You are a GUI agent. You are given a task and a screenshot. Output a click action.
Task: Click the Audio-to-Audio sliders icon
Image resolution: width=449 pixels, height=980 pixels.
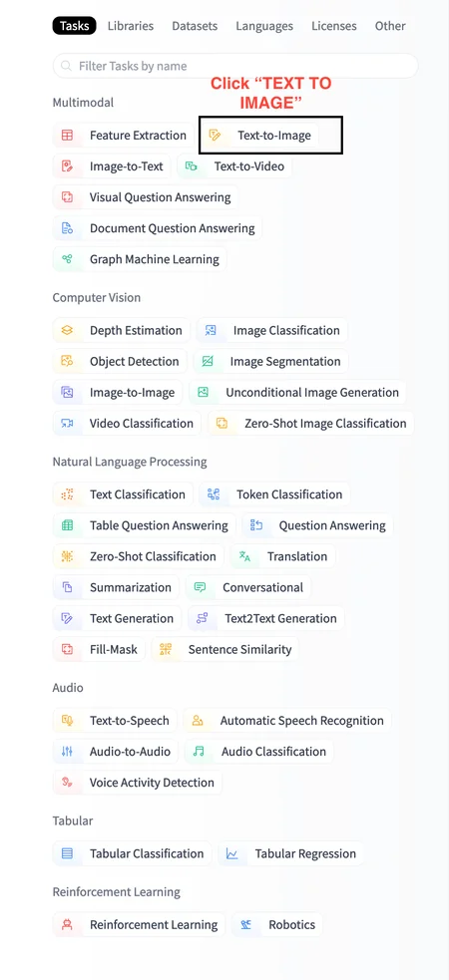coord(67,752)
